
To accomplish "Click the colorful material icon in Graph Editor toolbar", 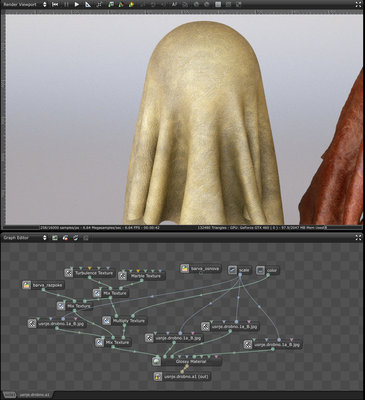I will pos(66,238).
